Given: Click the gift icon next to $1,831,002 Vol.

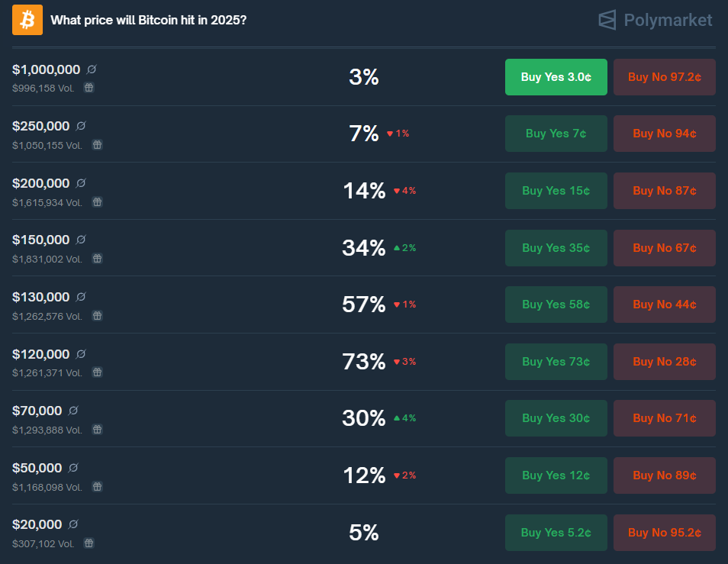Looking at the screenshot, I should [x=98, y=259].
